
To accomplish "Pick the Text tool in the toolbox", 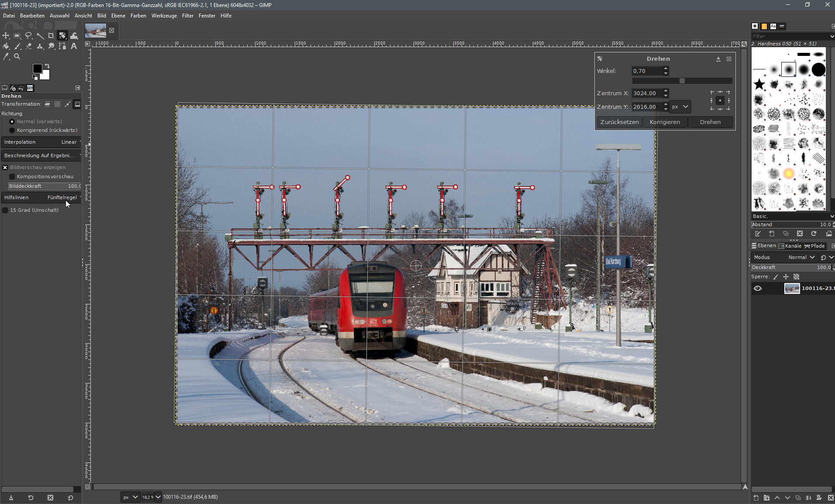I will coord(74,46).
